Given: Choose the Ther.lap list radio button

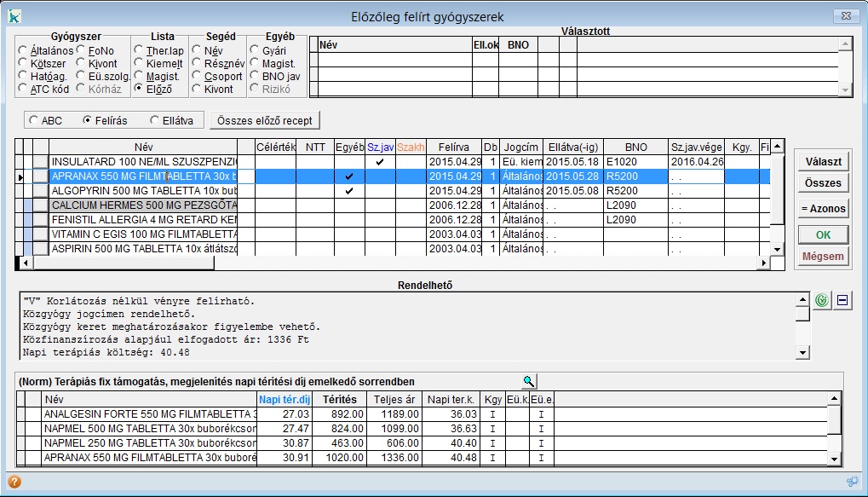Looking at the screenshot, I should click(x=138, y=49).
